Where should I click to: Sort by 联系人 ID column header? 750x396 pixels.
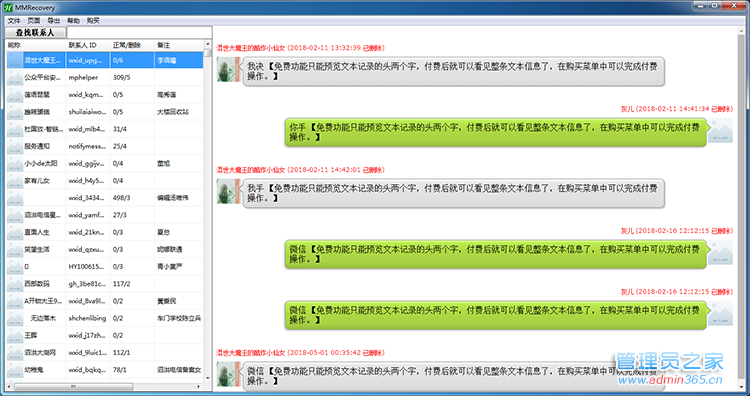coord(88,45)
